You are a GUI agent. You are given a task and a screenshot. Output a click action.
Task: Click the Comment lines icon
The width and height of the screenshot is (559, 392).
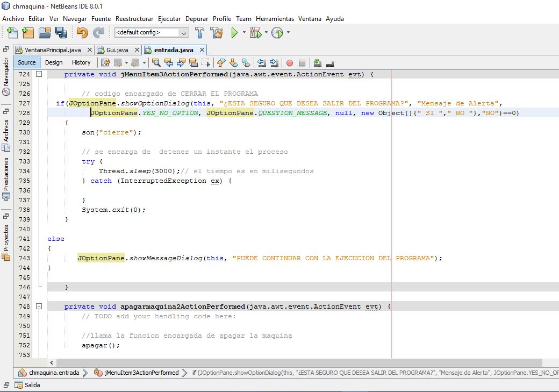tap(317, 63)
